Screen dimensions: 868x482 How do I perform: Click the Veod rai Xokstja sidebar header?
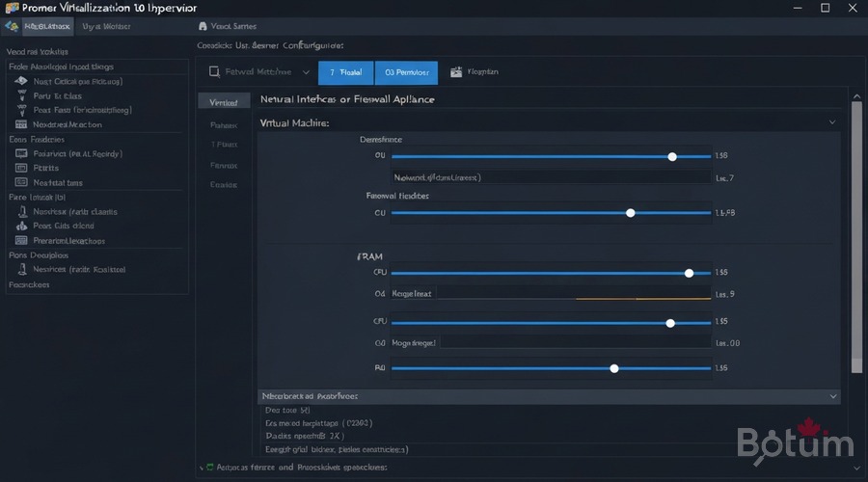[37, 51]
